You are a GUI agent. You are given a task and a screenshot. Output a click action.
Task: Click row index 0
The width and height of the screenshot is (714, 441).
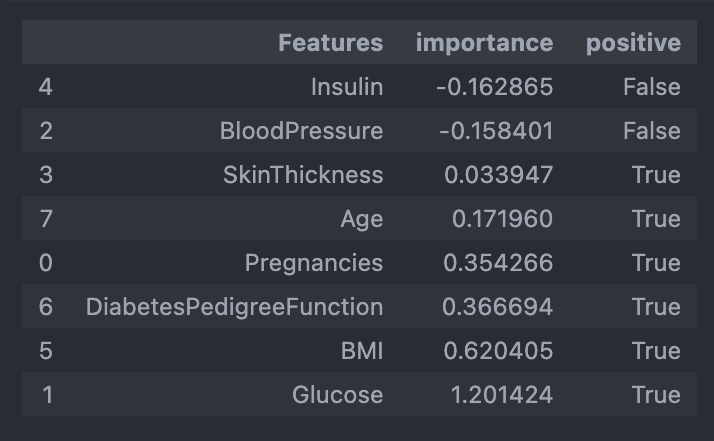(x=46, y=263)
